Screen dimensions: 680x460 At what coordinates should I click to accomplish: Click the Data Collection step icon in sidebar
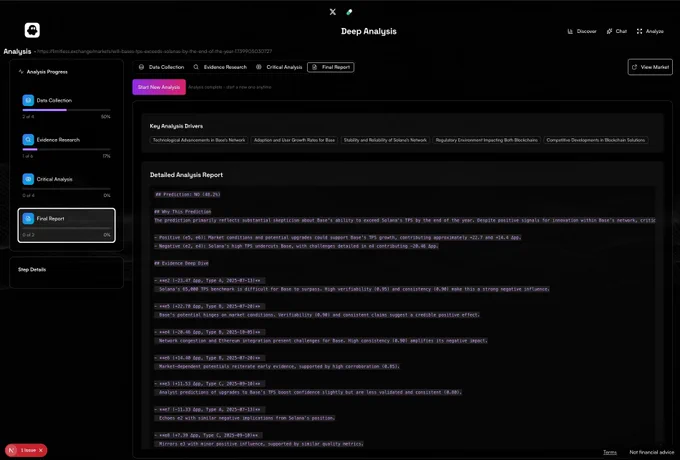[28, 100]
